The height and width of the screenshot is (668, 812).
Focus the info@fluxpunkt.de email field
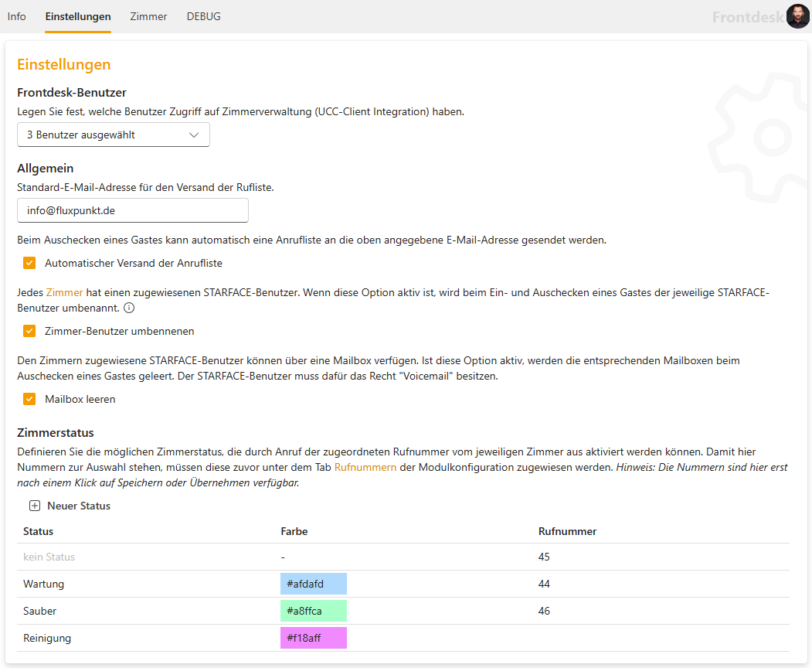[x=133, y=210]
